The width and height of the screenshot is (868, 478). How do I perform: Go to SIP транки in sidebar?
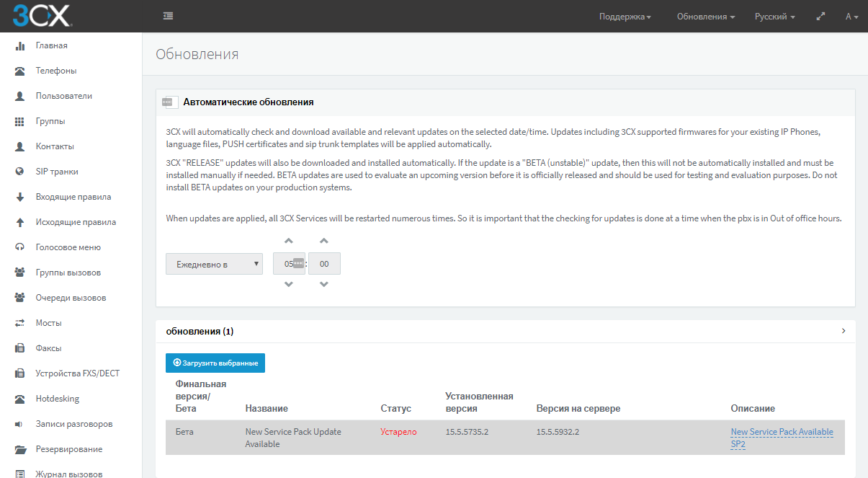tap(57, 172)
